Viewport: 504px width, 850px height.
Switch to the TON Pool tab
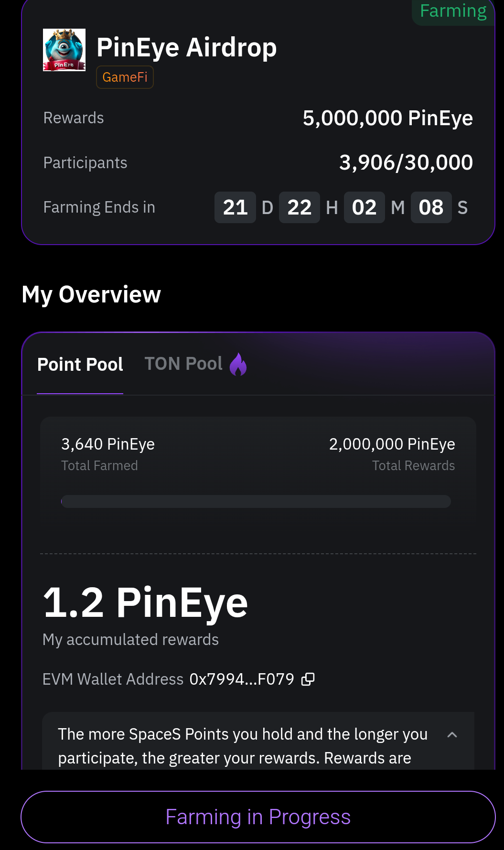(183, 364)
